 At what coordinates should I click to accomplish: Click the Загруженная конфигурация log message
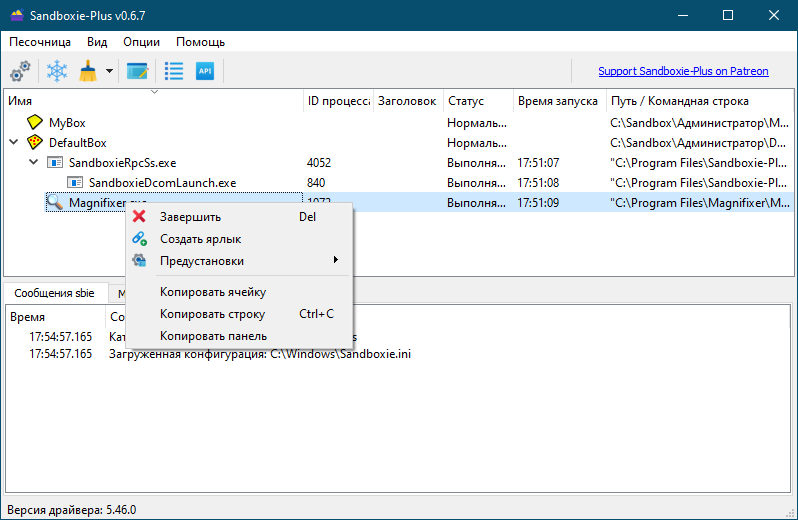[x=260, y=354]
